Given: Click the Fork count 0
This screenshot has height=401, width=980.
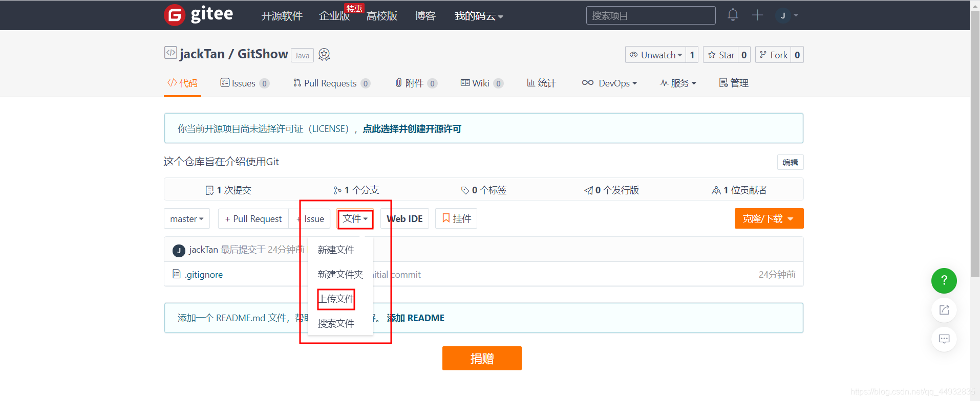Looking at the screenshot, I should point(797,55).
